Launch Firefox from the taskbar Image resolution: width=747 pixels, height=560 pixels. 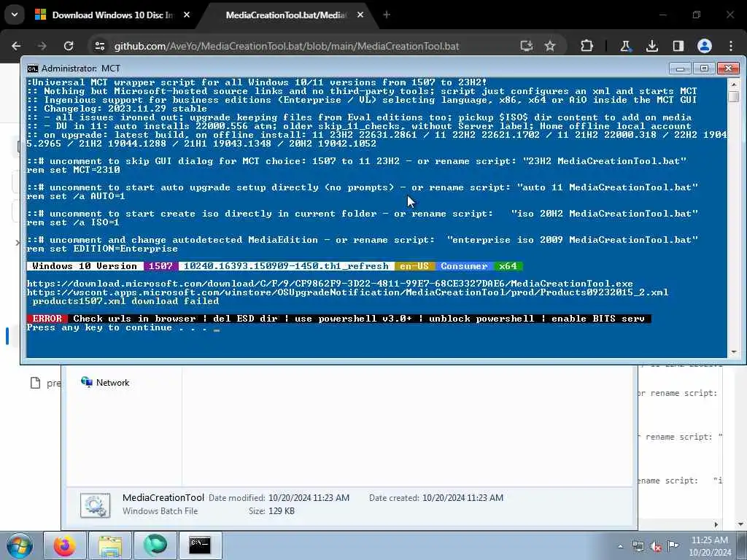64,545
